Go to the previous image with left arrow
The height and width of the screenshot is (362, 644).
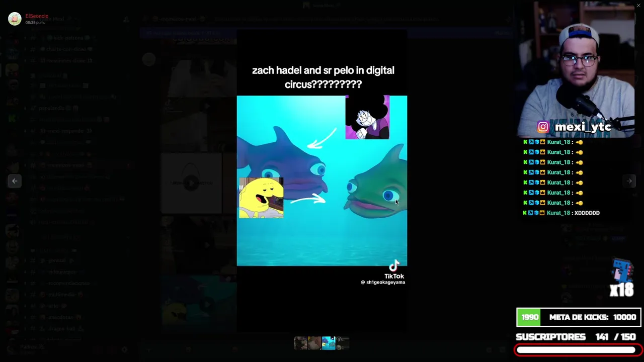tap(15, 181)
